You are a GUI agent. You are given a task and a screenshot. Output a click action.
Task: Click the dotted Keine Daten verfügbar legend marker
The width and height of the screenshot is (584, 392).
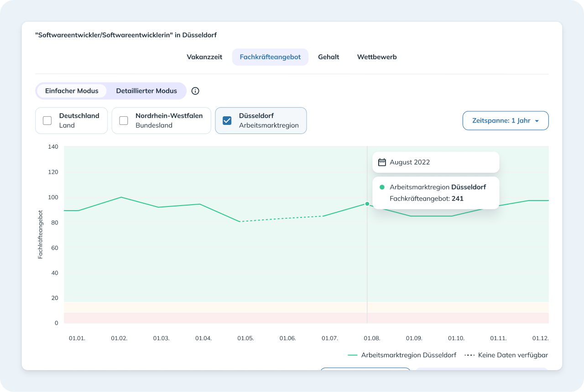click(469, 355)
